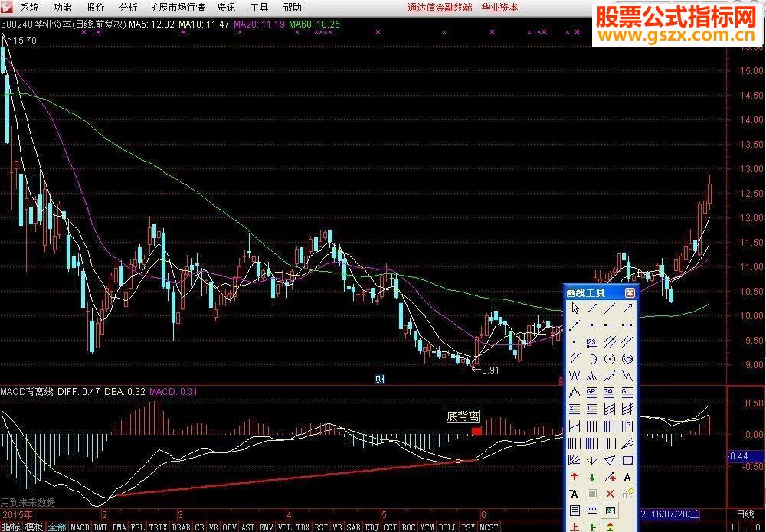
Task: Open the 系统 menu
Action: [x=29, y=8]
